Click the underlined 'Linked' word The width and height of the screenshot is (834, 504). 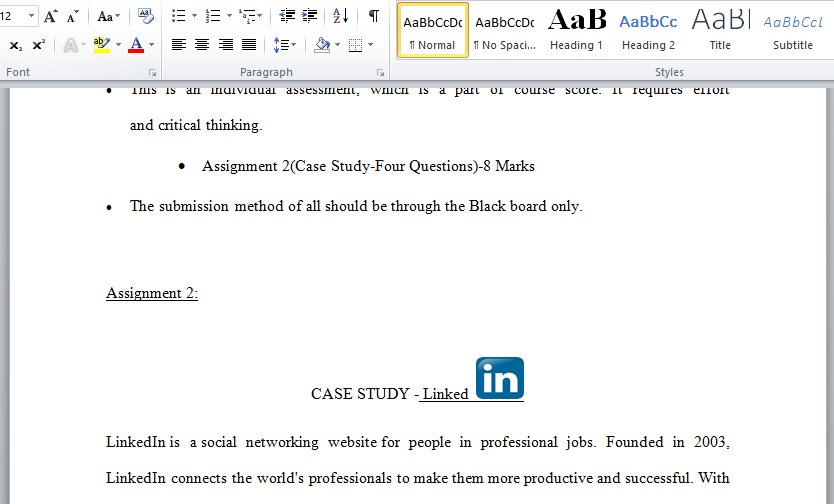[446, 394]
